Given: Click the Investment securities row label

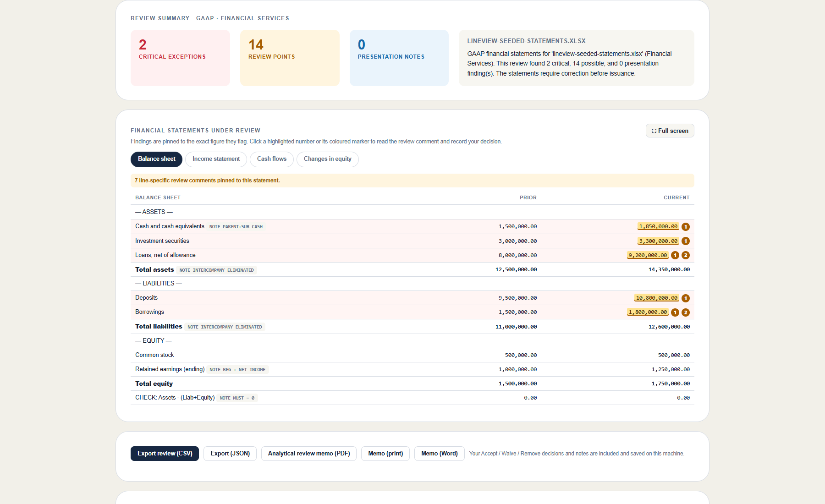Looking at the screenshot, I should click(x=162, y=241).
